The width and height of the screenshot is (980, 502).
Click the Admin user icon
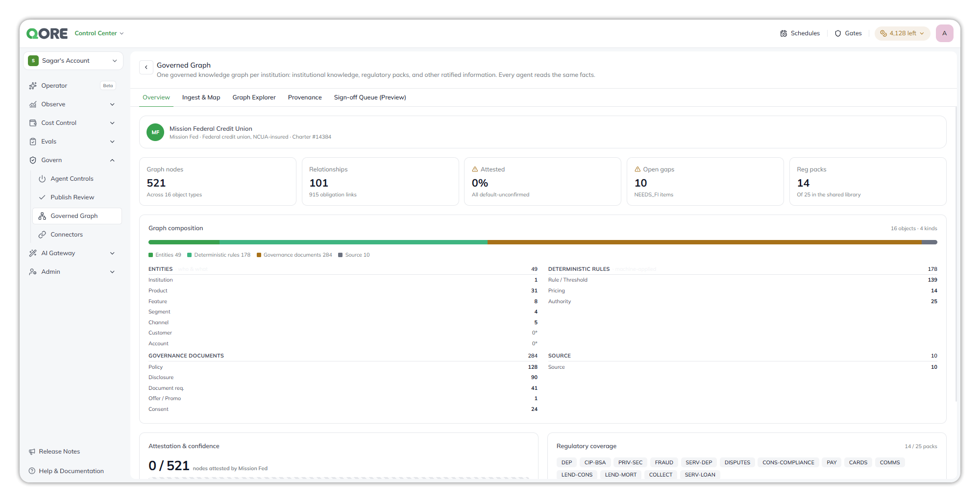coord(33,272)
